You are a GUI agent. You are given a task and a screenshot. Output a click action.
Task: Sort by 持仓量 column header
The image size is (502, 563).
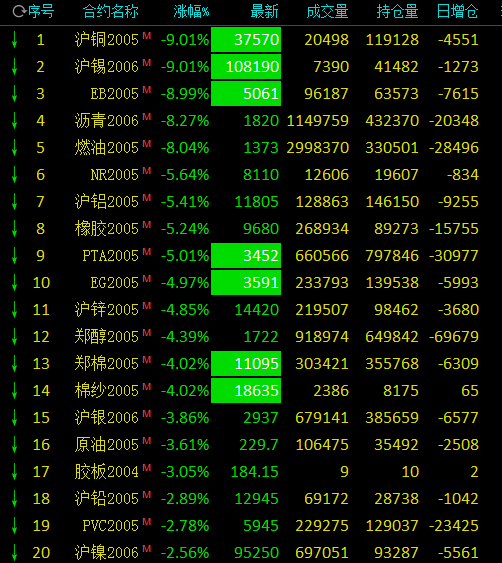click(x=397, y=11)
